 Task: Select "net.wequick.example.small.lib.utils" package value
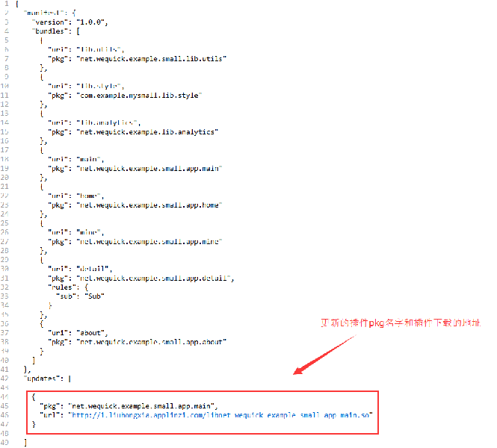(152, 58)
